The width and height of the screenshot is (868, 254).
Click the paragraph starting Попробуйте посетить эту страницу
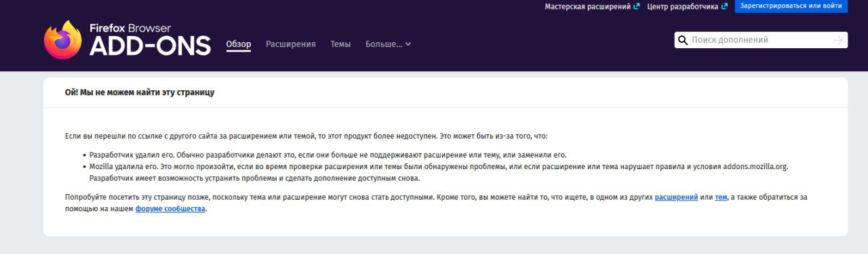click(436, 202)
